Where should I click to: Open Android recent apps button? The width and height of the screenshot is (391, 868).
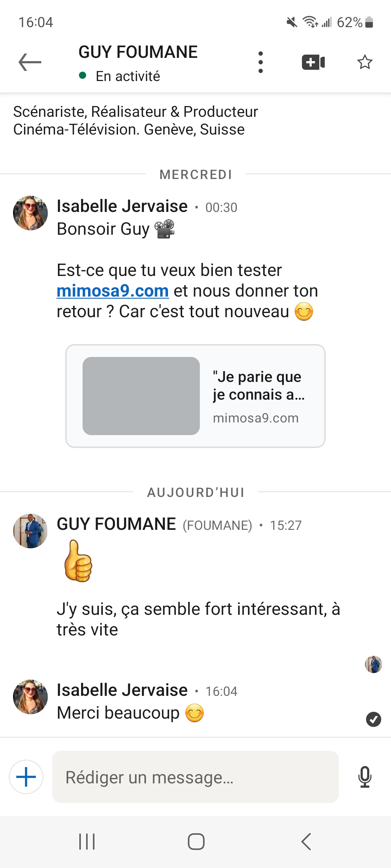point(87,842)
